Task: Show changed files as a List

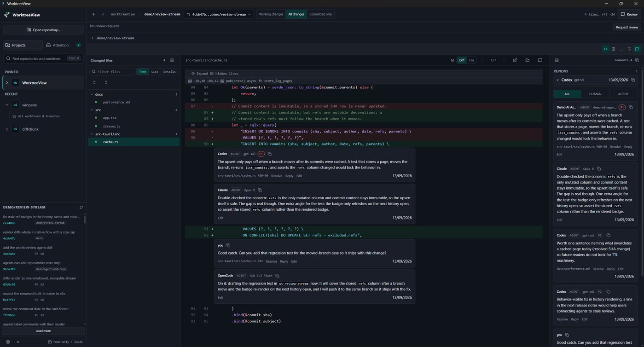Action: pyautogui.click(x=155, y=72)
